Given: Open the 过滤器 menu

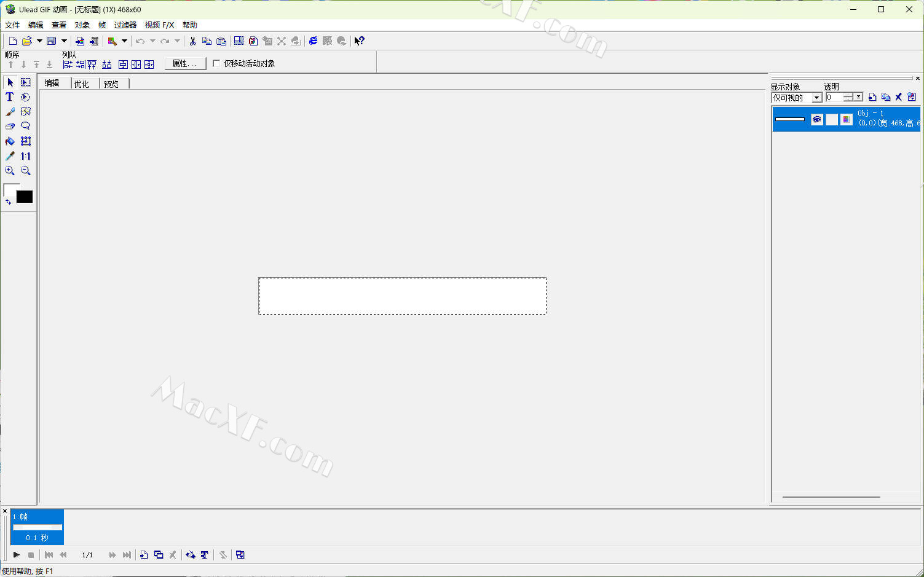Looking at the screenshot, I should pyautogui.click(x=125, y=25).
